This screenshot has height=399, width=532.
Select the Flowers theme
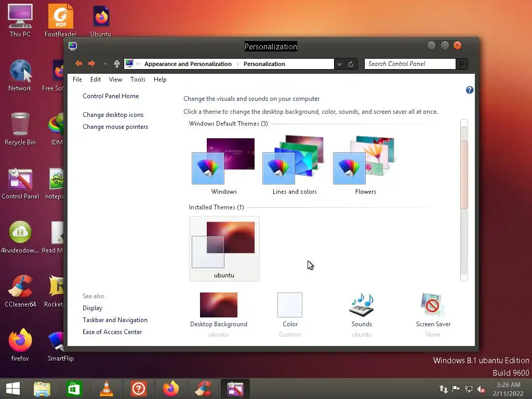365,166
